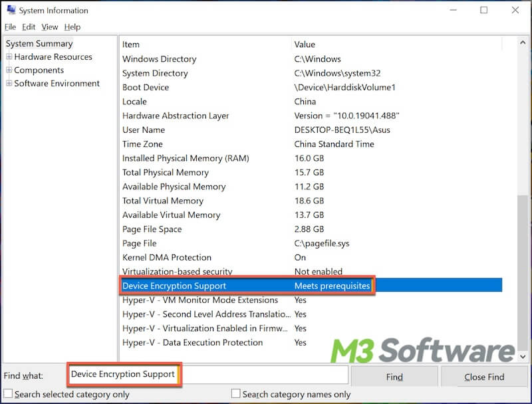
Task: Click the value 16.0 GB
Action: coord(309,158)
